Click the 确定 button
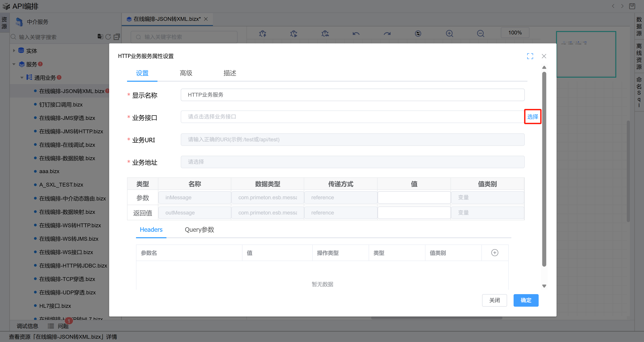Screen dimensions: 644x342 pyautogui.click(x=526, y=300)
